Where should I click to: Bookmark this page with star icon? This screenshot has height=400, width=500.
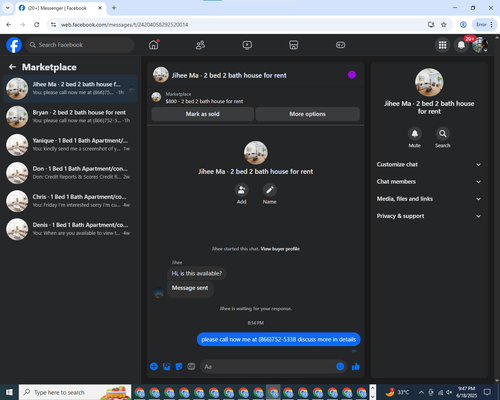coord(444,24)
